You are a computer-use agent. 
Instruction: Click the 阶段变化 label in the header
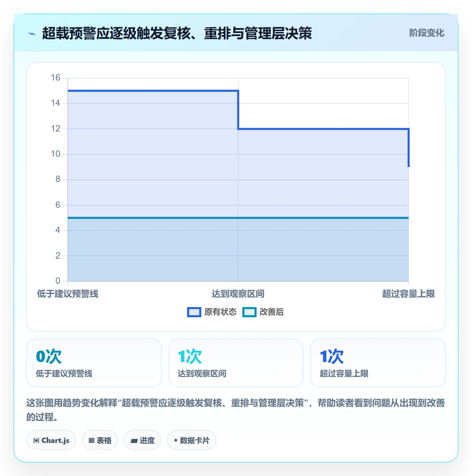tap(426, 33)
